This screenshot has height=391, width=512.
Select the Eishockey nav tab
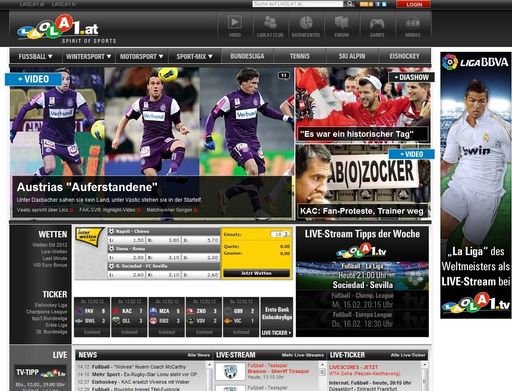tap(404, 56)
